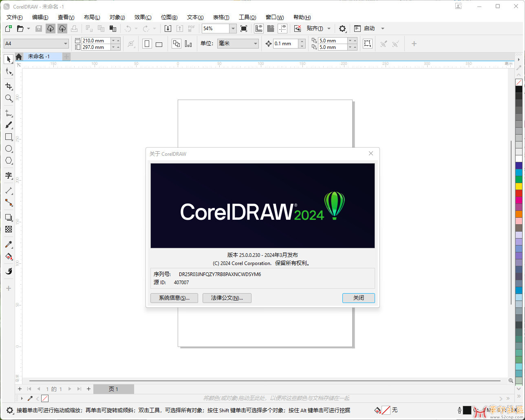Screen dimensions: 525x420
Task: Open the 帮助 menu
Action: click(302, 17)
